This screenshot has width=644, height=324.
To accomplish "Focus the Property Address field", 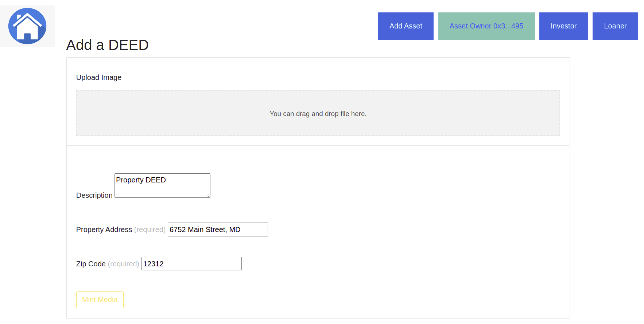I will pyautogui.click(x=218, y=229).
